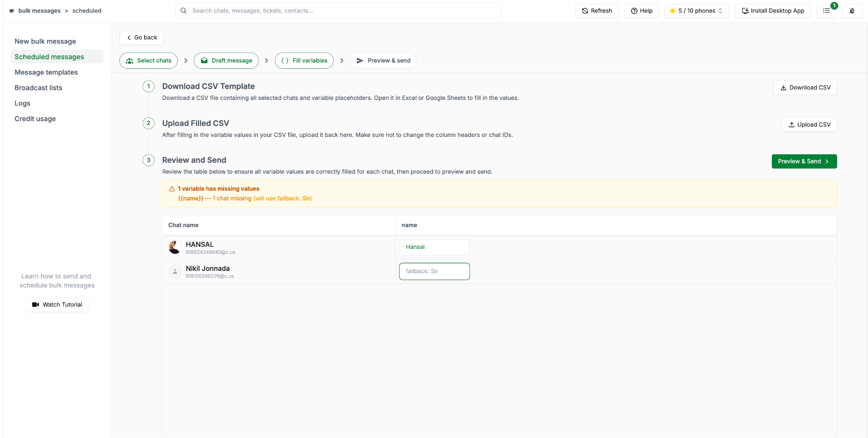Click the Nikil Jonnada chat name text
The width and height of the screenshot is (868, 438).
(x=208, y=268)
